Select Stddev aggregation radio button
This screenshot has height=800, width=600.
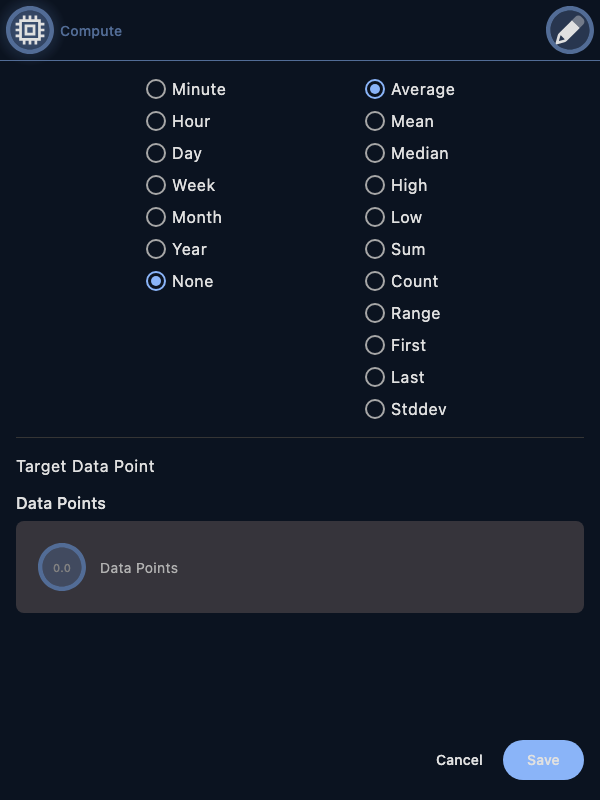point(375,409)
